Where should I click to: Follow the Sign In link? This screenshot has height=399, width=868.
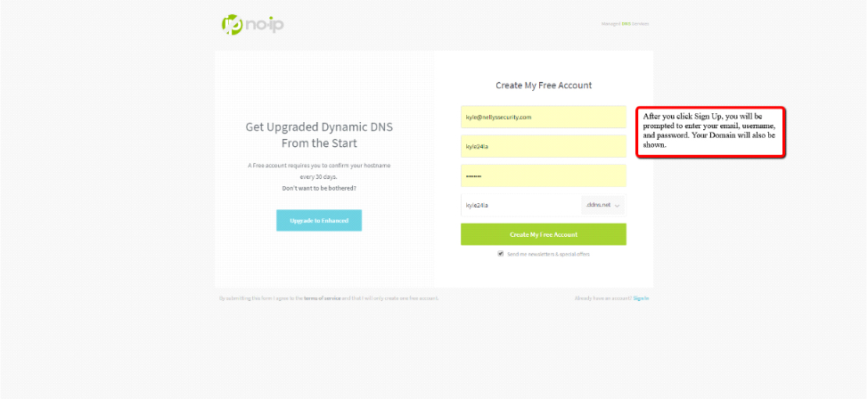[641, 298]
